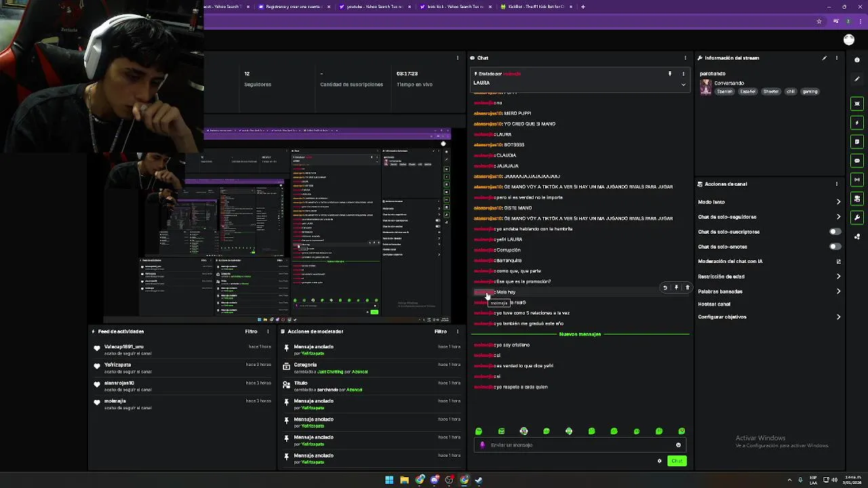Image resolution: width=868 pixels, height=488 pixels.
Task: Edit stream information with pencil icon
Action: tap(825, 58)
